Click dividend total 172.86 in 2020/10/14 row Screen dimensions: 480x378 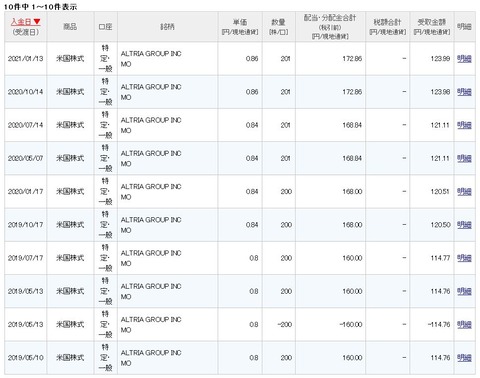pos(352,92)
